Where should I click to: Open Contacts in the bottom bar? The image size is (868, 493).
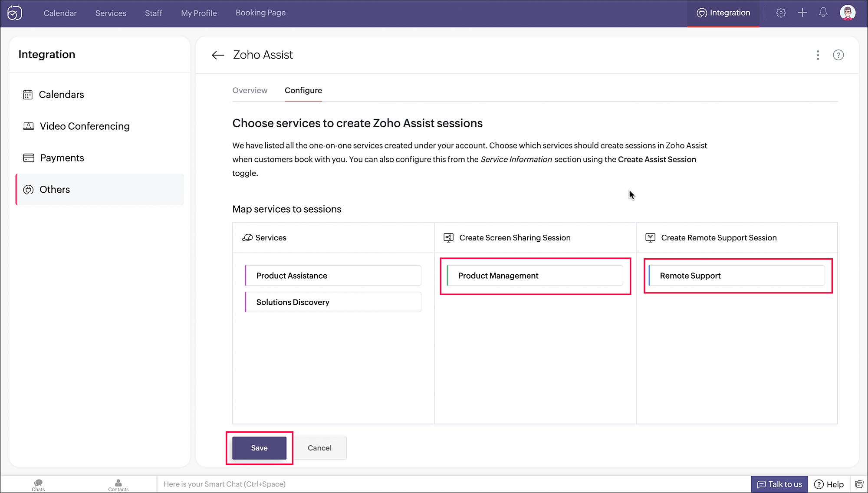pos(118,485)
